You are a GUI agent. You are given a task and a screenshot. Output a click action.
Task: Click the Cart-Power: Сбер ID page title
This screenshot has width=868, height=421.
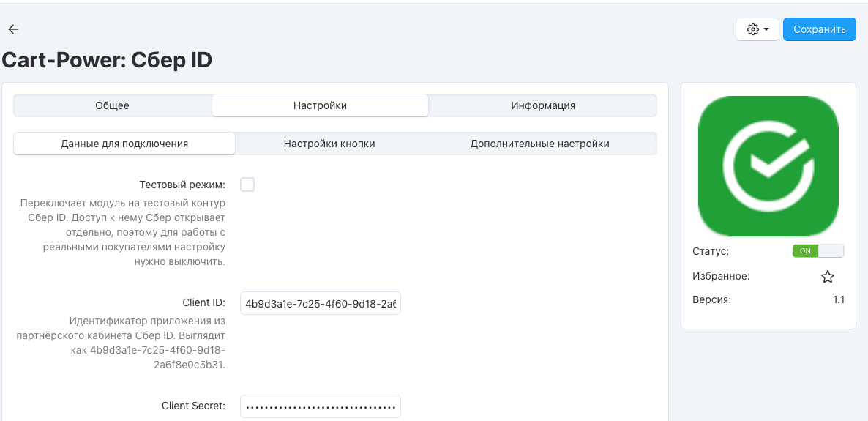107,60
